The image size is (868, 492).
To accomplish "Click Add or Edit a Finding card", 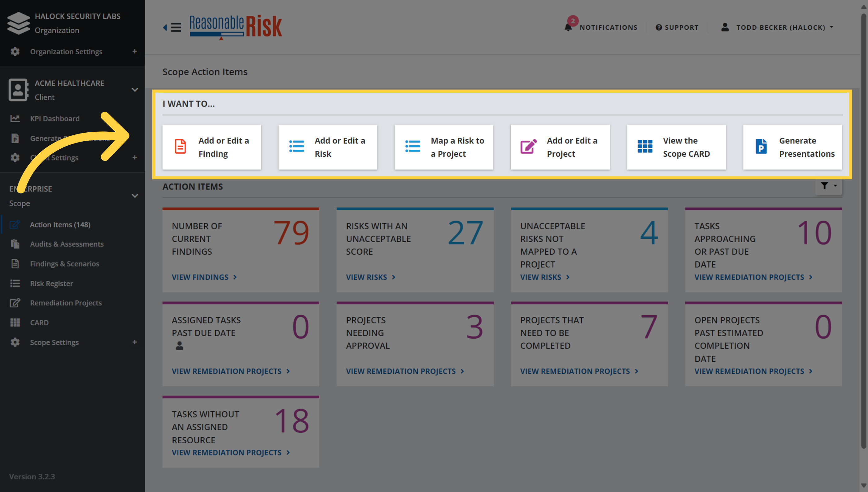I will (212, 147).
